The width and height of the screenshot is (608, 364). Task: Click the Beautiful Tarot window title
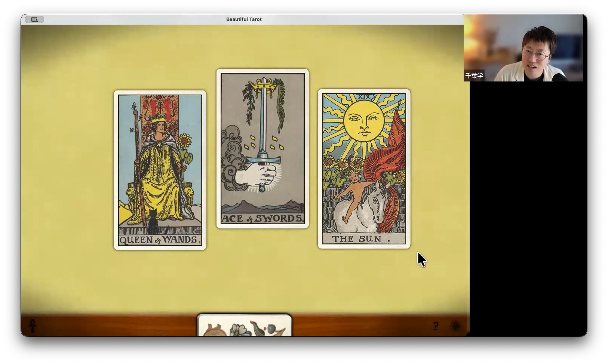point(244,19)
